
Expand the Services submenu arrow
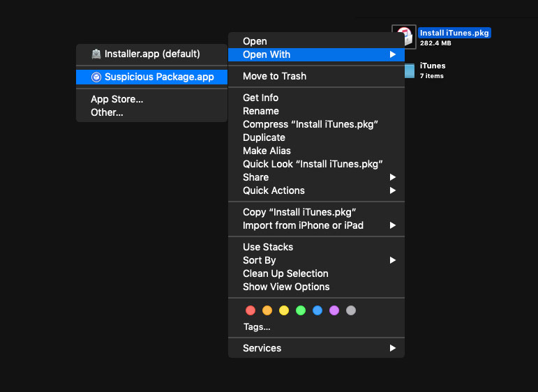pos(393,348)
